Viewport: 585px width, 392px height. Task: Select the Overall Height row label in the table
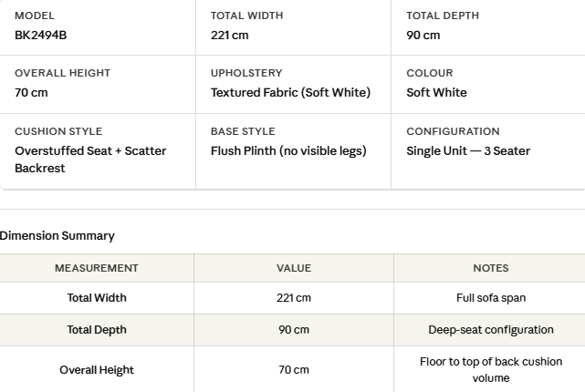click(97, 369)
